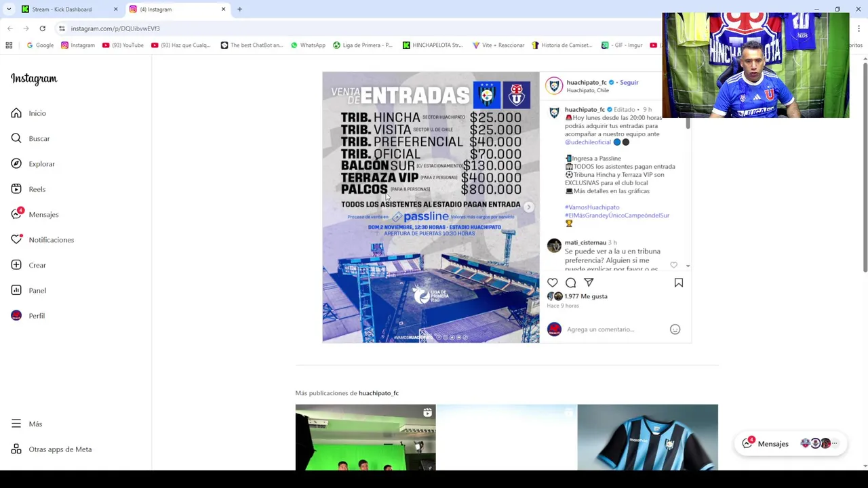Open Instagram bookmark in bookmarks bar

tap(78, 45)
